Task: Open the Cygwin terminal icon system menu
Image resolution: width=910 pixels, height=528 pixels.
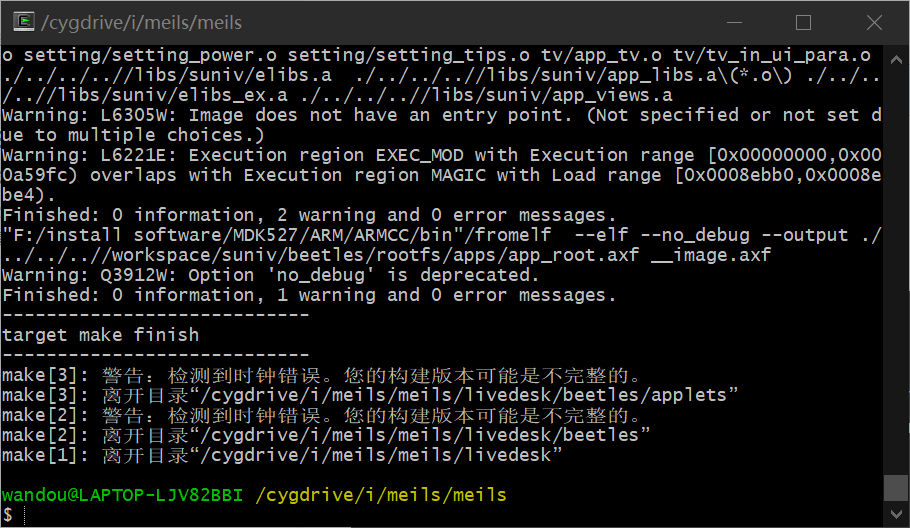Action: [x=24, y=22]
